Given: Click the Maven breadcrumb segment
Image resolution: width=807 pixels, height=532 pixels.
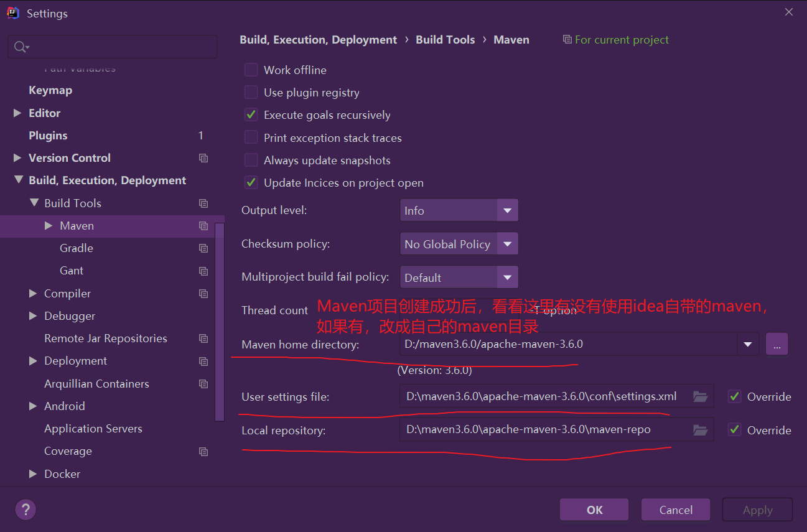Looking at the screenshot, I should 511,40.
